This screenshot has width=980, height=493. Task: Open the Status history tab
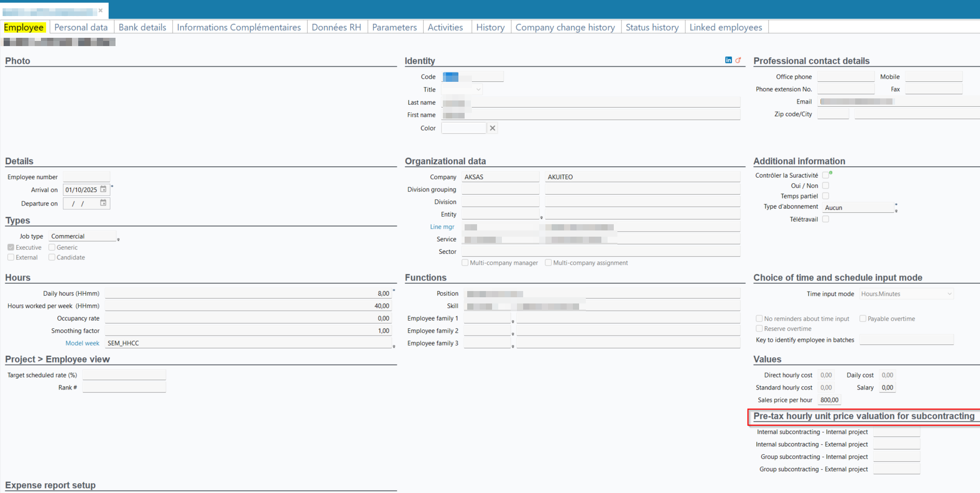pyautogui.click(x=652, y=27)
